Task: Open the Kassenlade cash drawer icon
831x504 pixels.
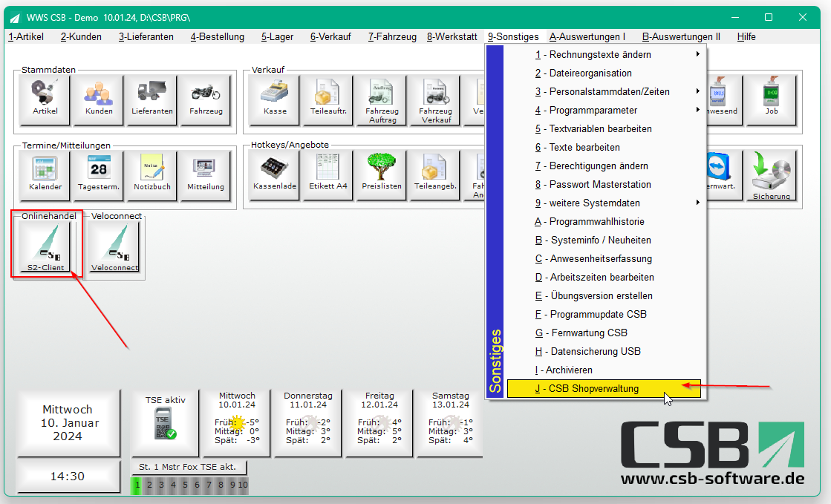Action: coord(275,175)
